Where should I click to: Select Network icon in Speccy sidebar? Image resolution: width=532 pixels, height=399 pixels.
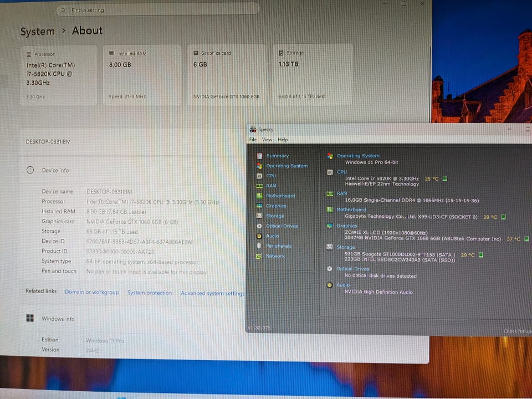pos(259,256)
